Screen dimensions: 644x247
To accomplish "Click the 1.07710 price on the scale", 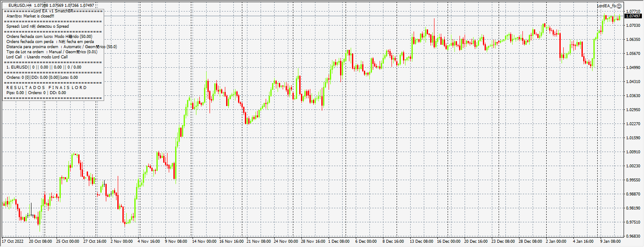I will coord(633,11).
